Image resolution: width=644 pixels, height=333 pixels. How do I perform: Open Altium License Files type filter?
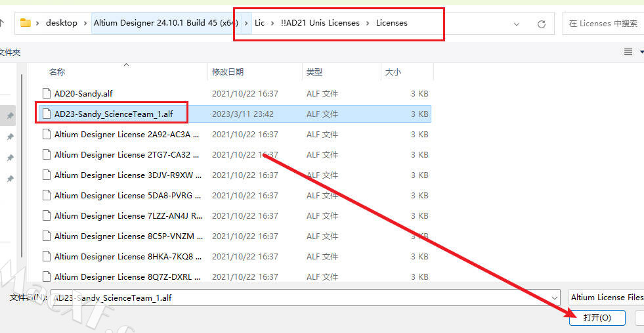(606, 298)
